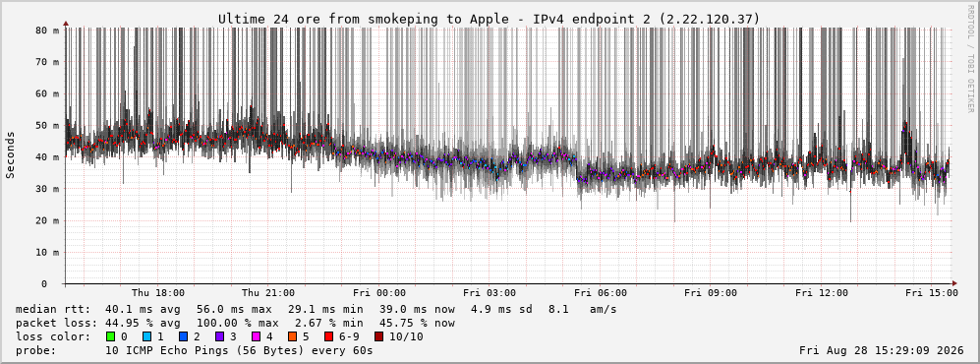Click the 'Fri 06:00' time axis label
980x364 pixels.
click(601, 293)
